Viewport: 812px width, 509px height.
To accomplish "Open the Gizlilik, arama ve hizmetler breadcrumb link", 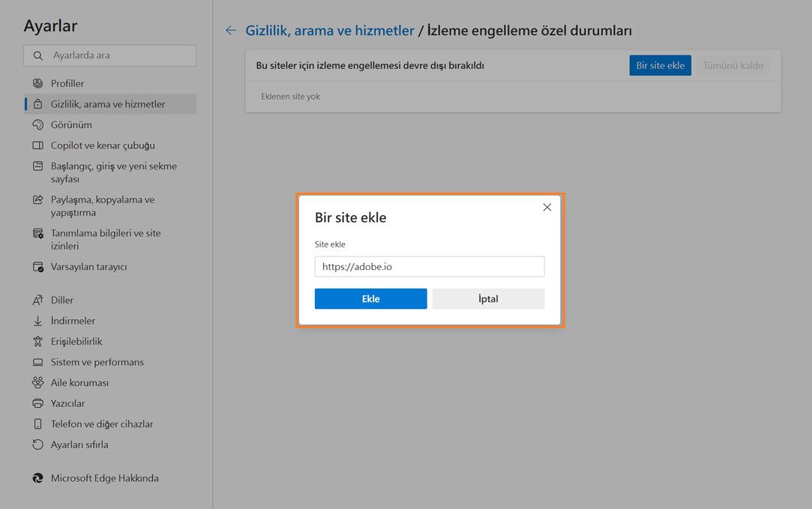I will pos(330,30).
